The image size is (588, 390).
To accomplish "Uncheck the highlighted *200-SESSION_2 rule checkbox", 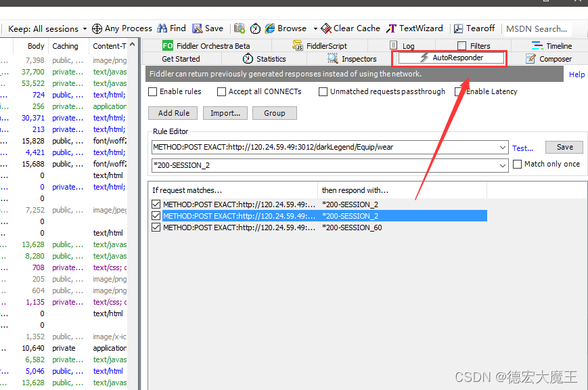I will (156, 216).
